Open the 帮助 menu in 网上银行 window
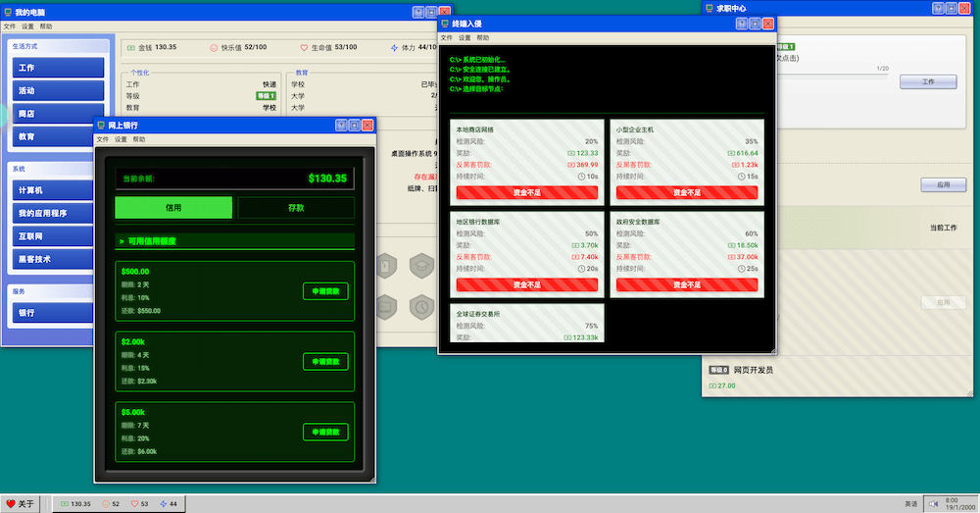The width and height of the screenshot is (980, 513). (139, 139)
